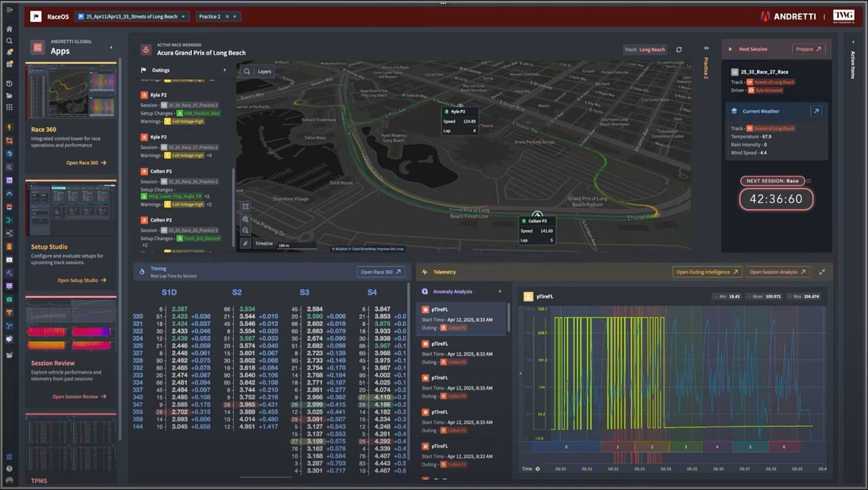
Task: Click the Wing_Lower_Flap_Angle_FR setup tag
Action: tap(170, 196)
